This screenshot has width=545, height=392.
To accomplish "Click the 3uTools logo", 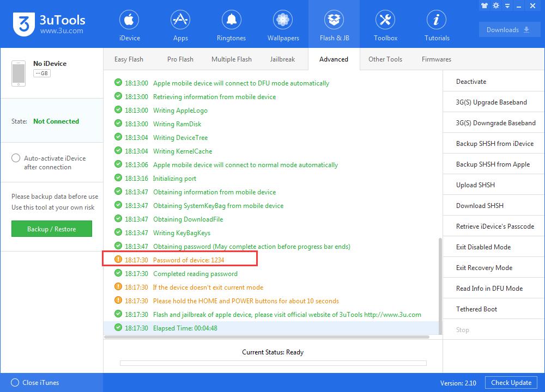I will 49,24.
